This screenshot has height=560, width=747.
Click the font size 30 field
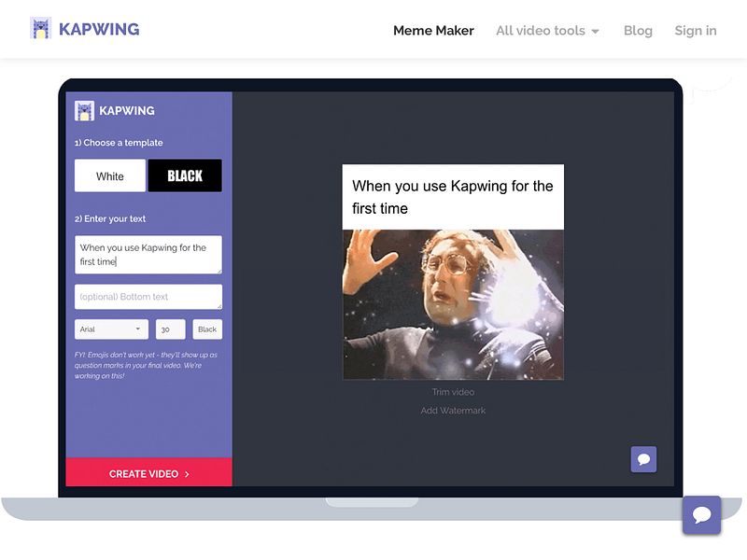169,329
